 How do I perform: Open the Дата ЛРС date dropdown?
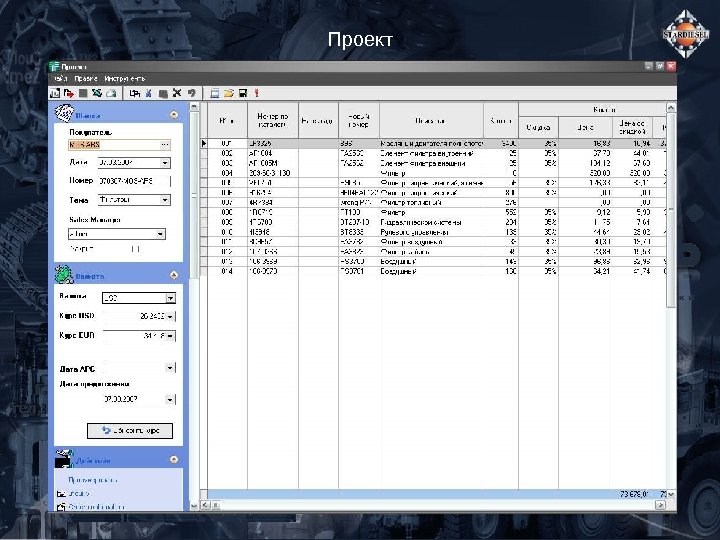[x=170, y=368]
